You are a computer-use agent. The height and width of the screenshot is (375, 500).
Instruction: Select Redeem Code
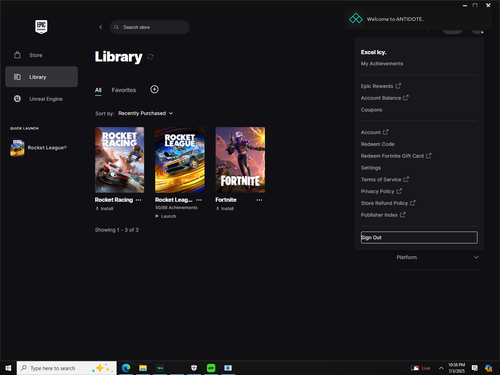coord(378,144)
